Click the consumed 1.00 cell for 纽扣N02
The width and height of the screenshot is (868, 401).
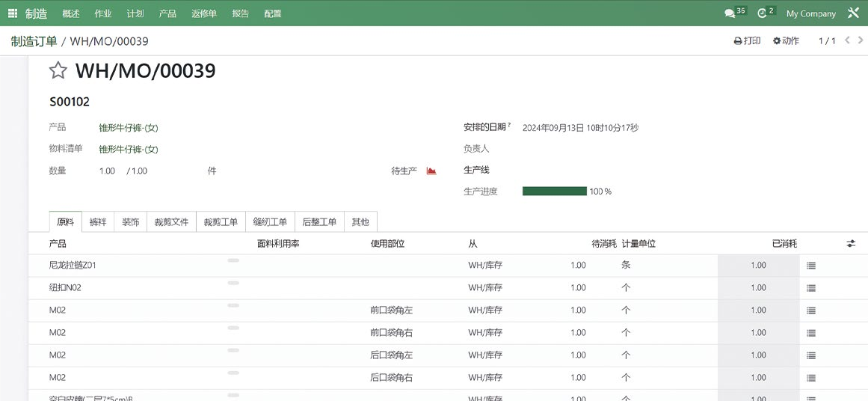tap(758, 288)
